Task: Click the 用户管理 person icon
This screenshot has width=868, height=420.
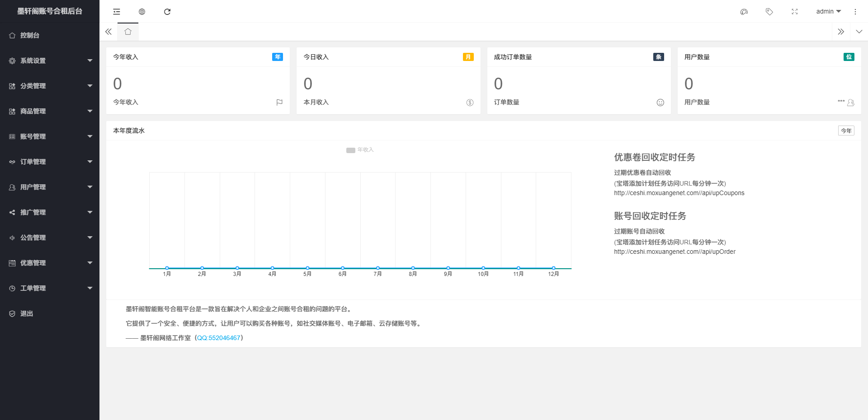Action: tap(12, 187)
